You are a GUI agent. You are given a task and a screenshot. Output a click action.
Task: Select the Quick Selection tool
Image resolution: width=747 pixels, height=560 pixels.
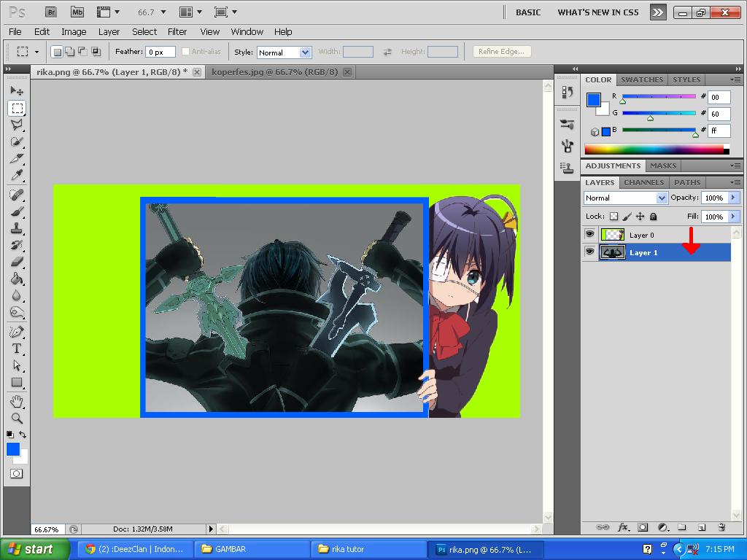point(17,141)
